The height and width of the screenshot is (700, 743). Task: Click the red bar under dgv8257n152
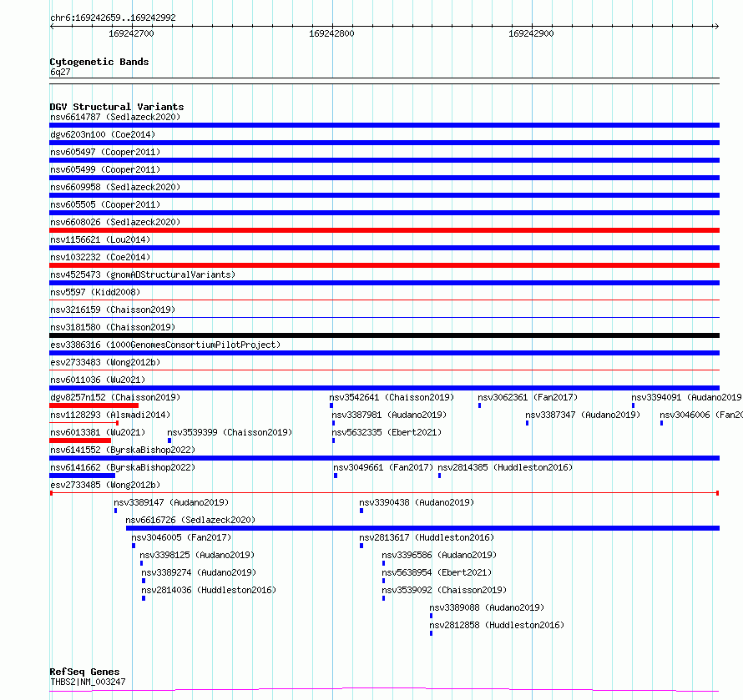[x=94, y=405]
